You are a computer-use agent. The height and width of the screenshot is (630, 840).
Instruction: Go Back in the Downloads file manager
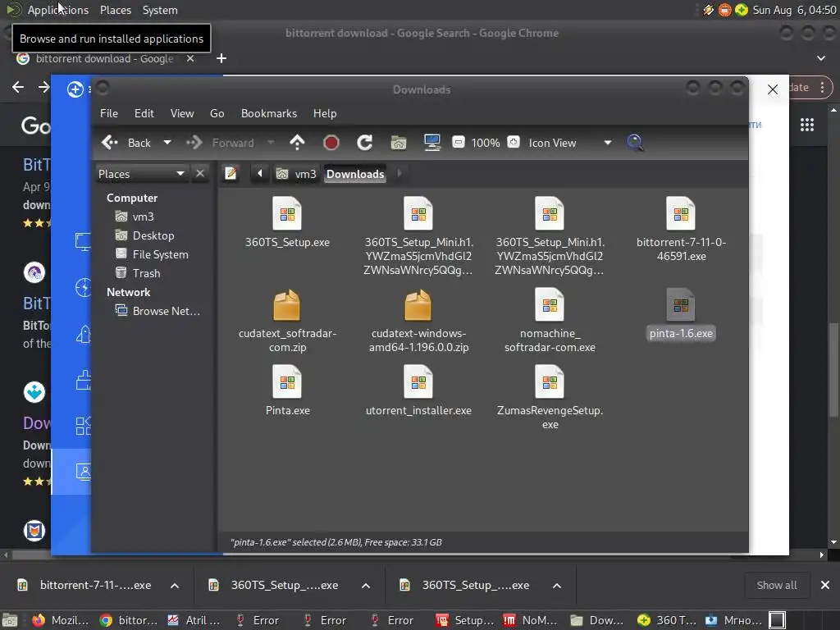(126, 143)
